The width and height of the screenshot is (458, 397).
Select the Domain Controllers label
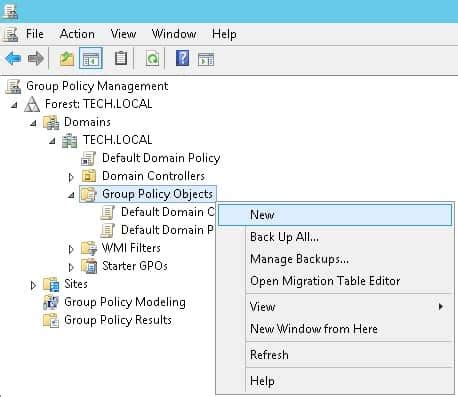pyautogui.click(x=153, y=176)
